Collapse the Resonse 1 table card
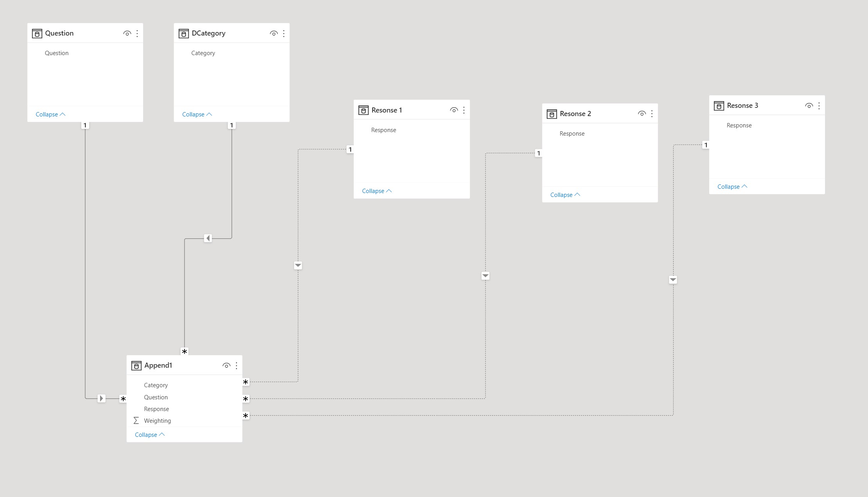 tap(377, 191)
